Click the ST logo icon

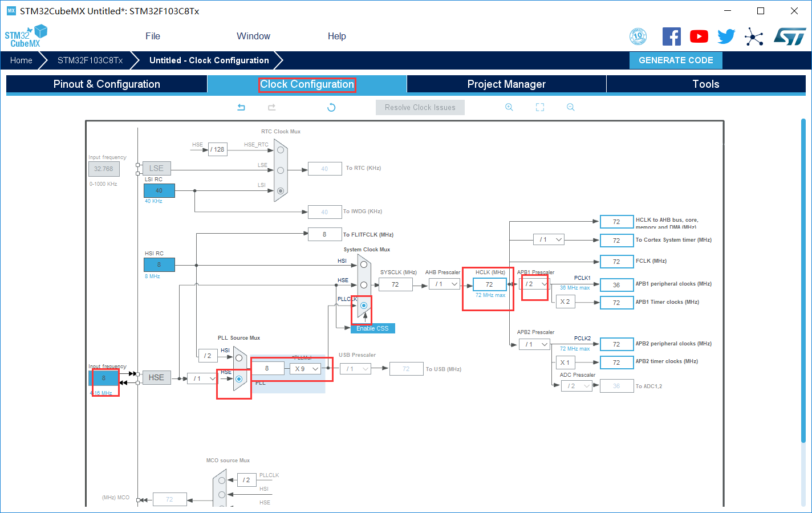point(790,36)
